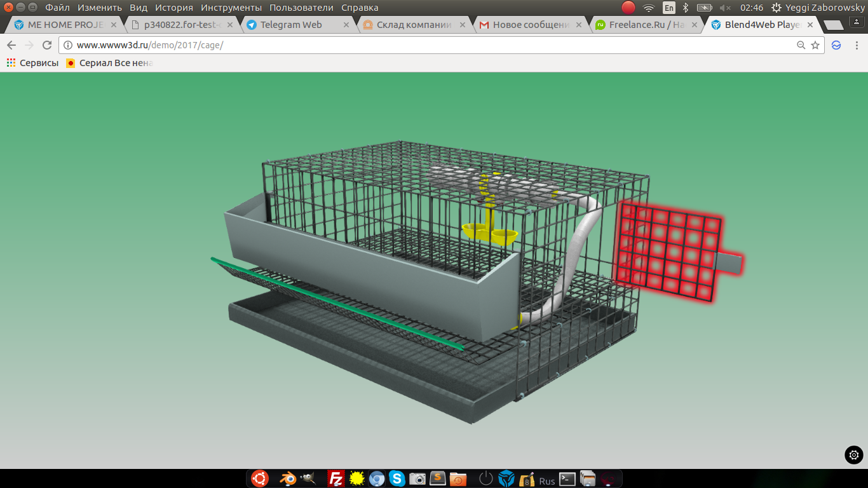This screenshot has width=868, height=488.
Task: Close the Telegram Web tab
Action: [346, 25]
